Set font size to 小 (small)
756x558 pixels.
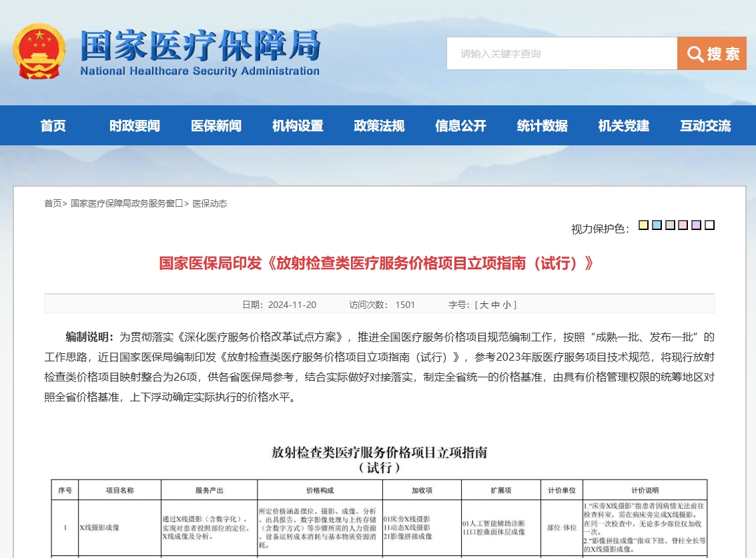(506, 305)
